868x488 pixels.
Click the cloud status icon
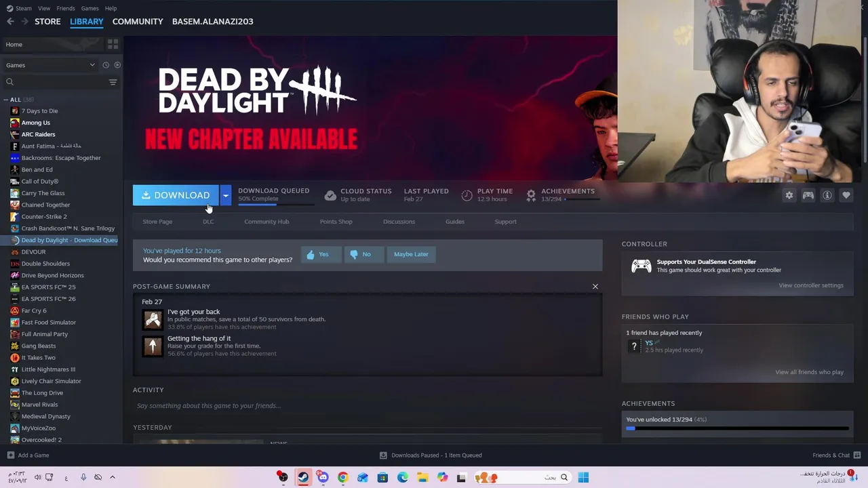pyautogui.click(x=330, y=195)
